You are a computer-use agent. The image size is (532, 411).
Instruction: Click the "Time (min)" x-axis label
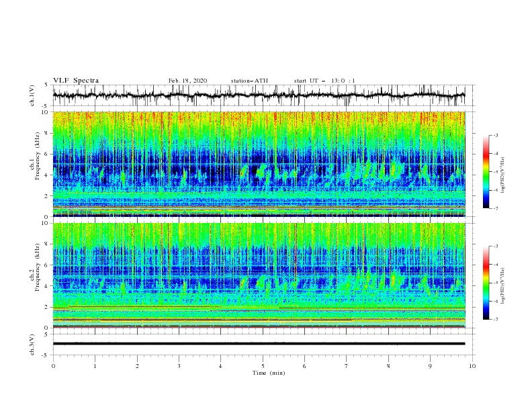[269, 373]
